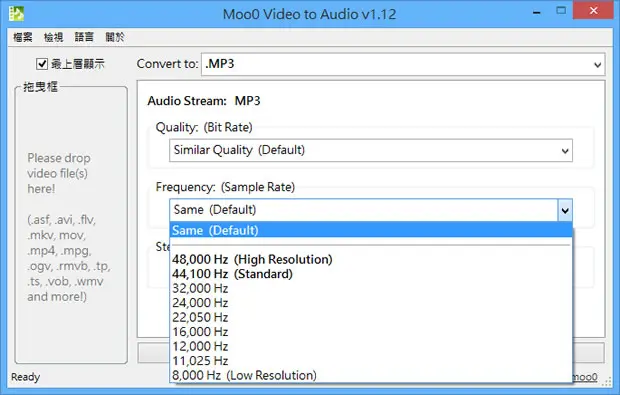Open the 檔案 menu
Screen dimensions: 620x395
click(23, 37)
